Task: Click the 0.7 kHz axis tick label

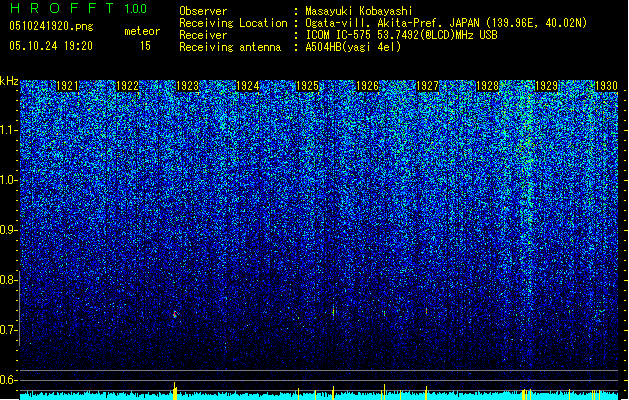Action: pyautogui.click(x=9, y=330)
